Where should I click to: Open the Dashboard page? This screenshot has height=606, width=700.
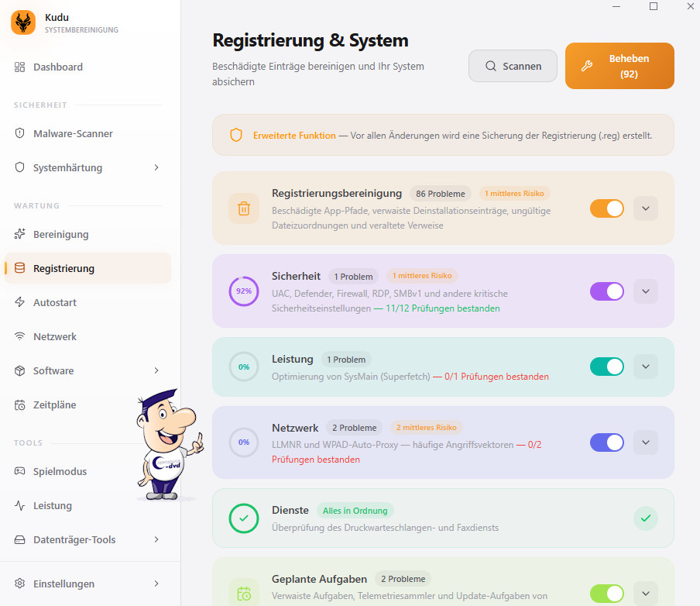[58, 67]
